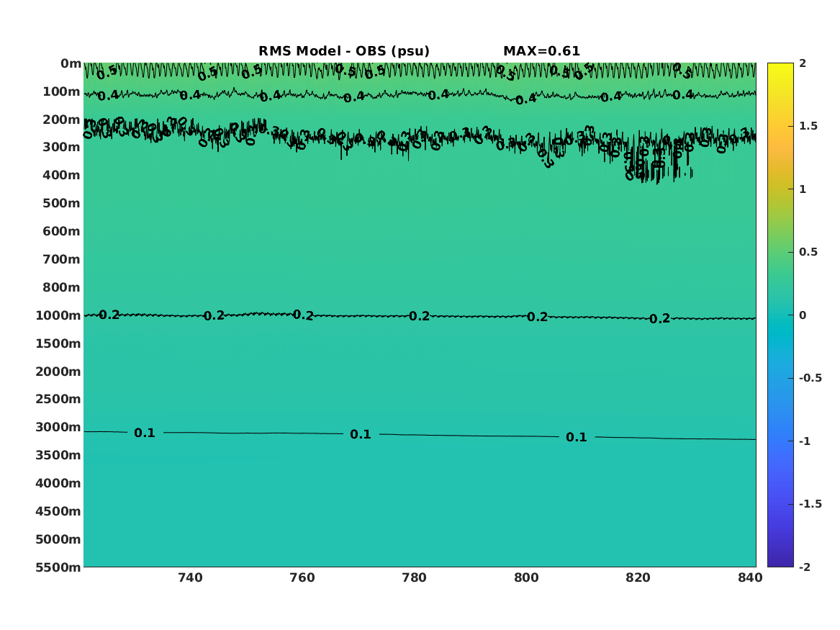Click the colorbar tick label '1.5'
This screenshot has height=630, width=840.
tap(808, 126)
